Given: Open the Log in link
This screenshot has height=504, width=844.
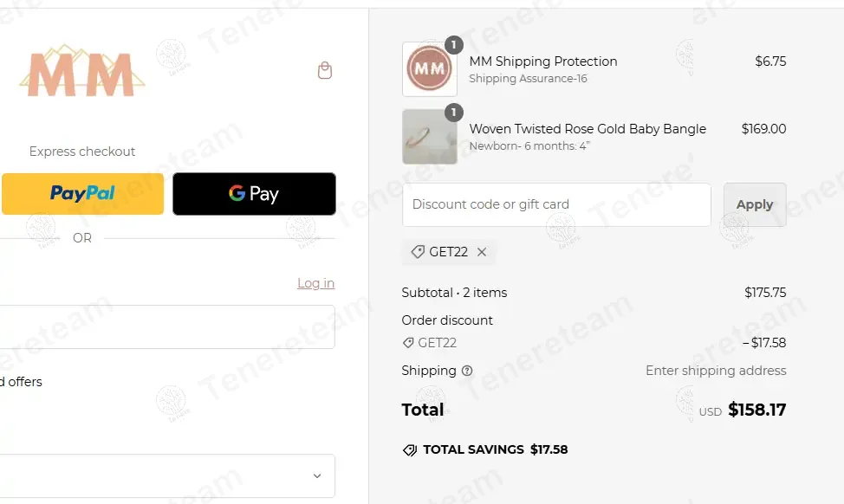Looking at the screenshot, I should coord(315,283).
